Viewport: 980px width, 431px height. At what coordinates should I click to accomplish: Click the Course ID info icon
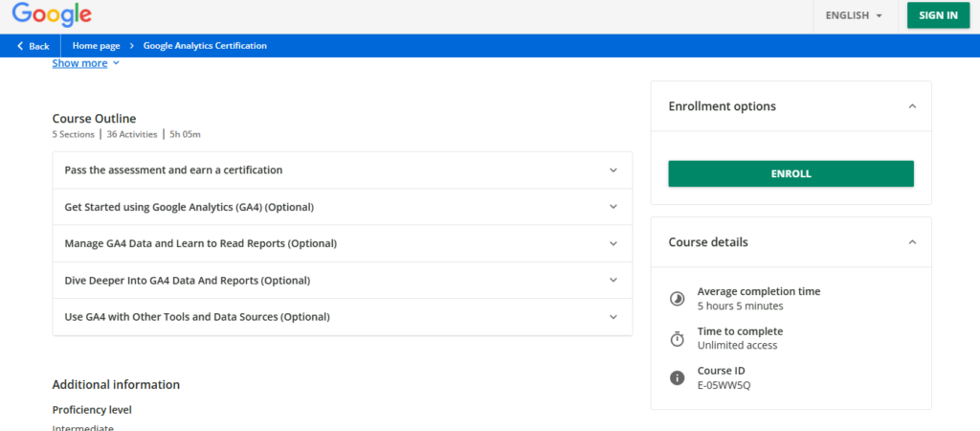coord(677,377)
